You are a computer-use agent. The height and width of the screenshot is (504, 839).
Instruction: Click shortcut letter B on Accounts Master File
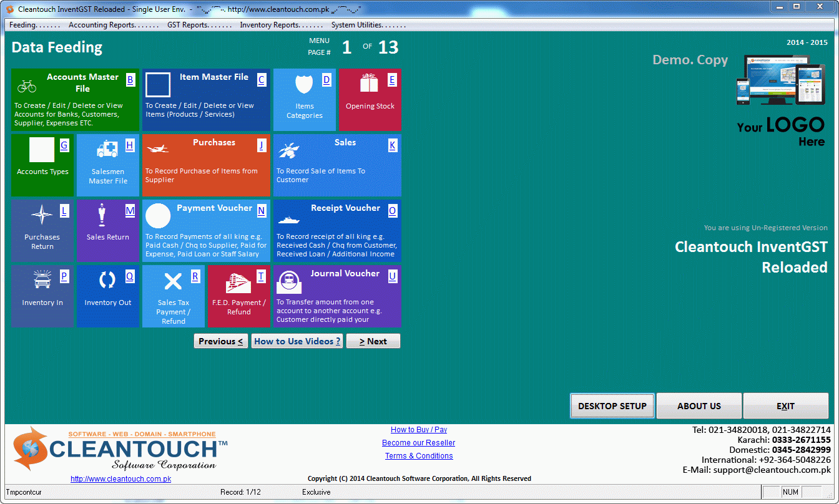click(x=130, y=80)
